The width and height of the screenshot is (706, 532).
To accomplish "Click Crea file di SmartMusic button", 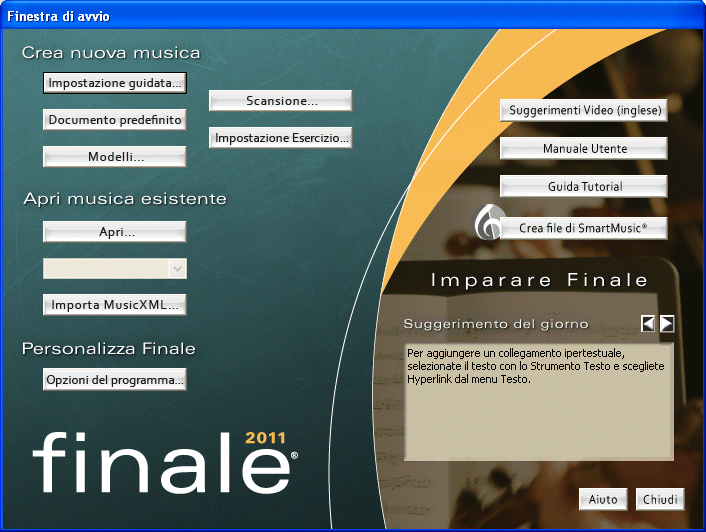I will point(584,228).
